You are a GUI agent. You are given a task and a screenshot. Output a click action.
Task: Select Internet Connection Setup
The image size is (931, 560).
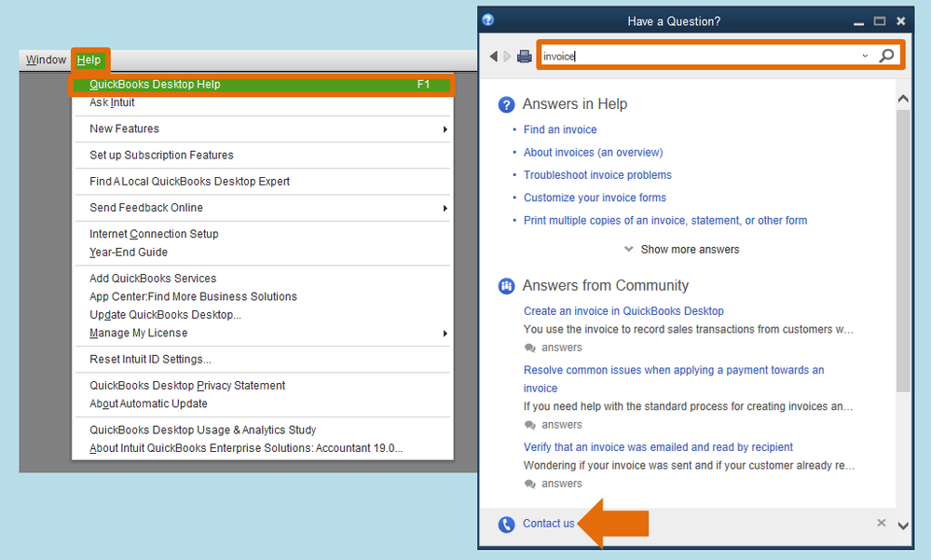263,234
